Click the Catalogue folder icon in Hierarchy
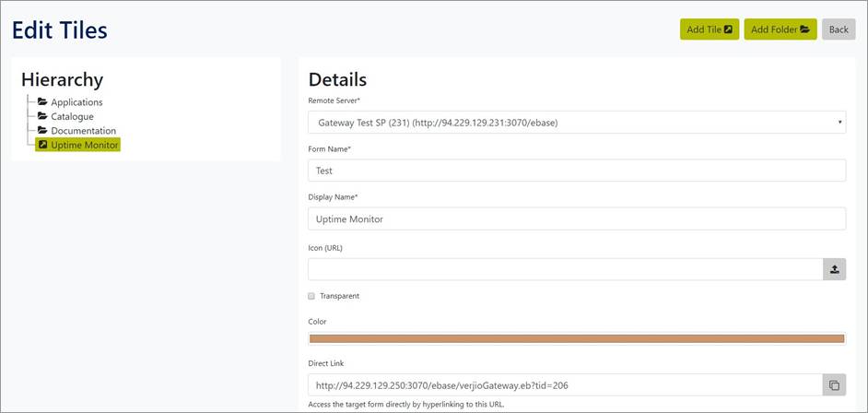Screen dimensions: 868x413 click(x=42, y=117)
